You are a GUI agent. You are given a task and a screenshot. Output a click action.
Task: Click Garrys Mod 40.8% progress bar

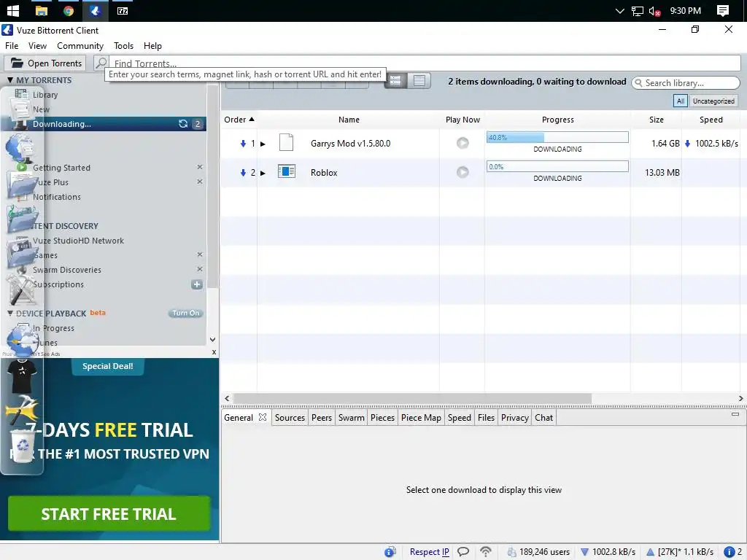[557, 137]
